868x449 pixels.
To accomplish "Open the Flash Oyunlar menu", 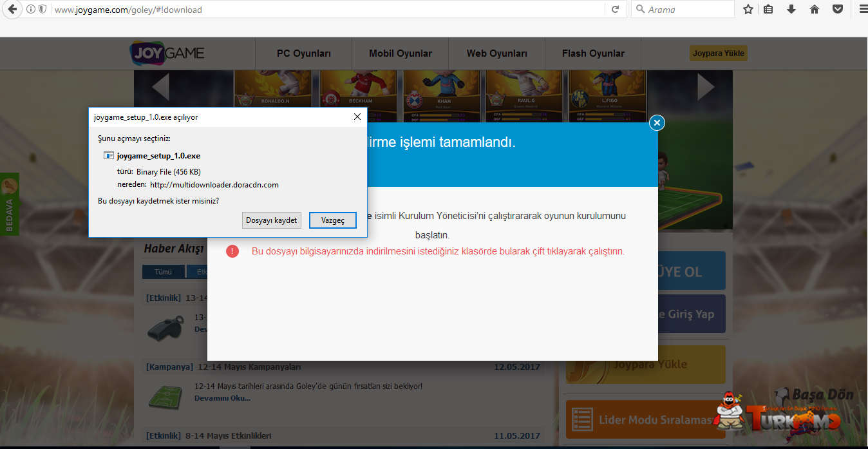I will (593, 53).
